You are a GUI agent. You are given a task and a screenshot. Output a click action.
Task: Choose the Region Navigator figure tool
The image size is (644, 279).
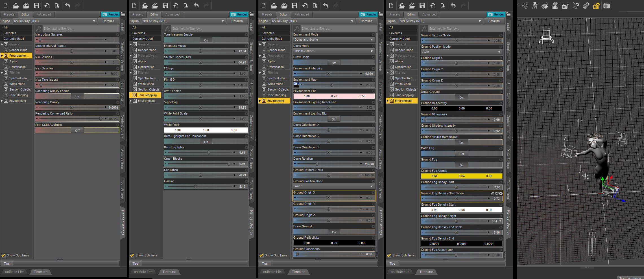[x=555, y=6]
